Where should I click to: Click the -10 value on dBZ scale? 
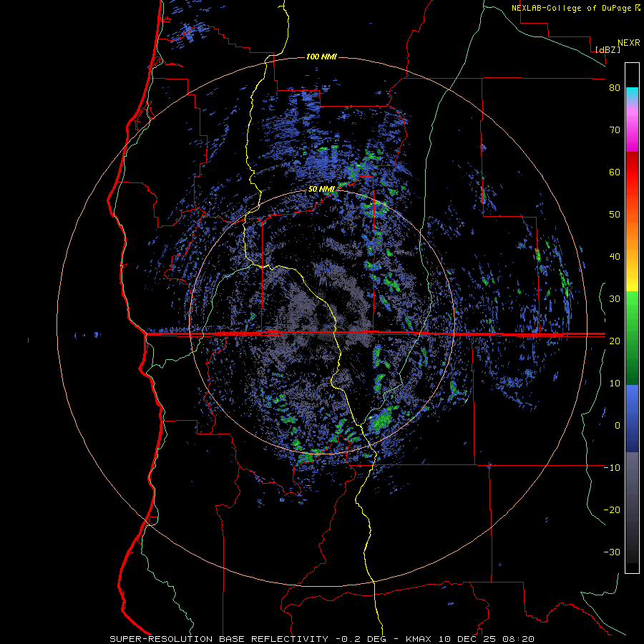click(612, 468)
